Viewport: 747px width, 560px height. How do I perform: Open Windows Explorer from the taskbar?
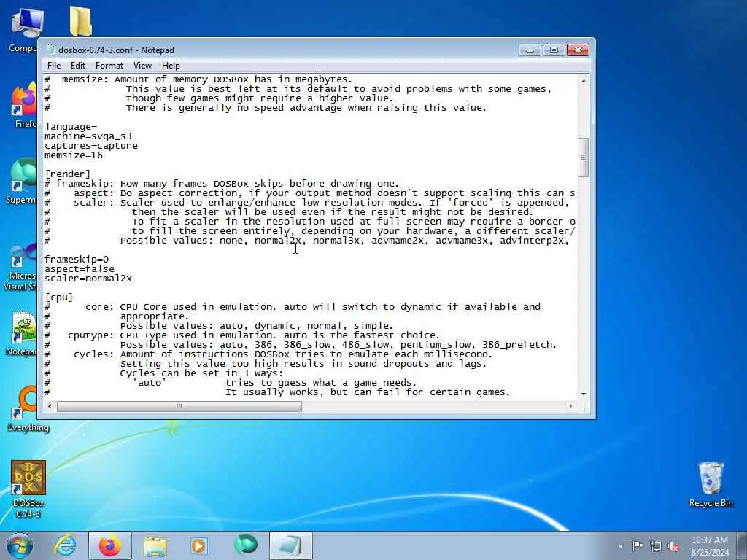[x=155, y=545]
